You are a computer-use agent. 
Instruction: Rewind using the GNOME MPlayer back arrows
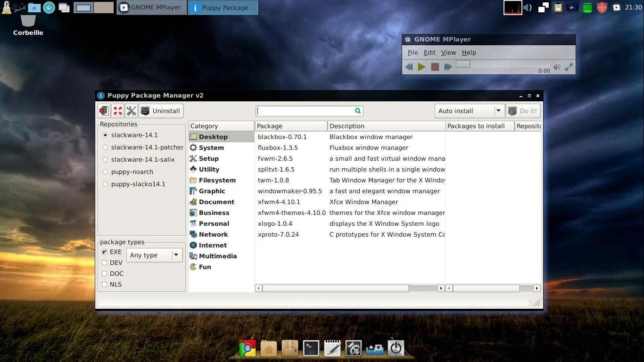[x=409, y=67]
